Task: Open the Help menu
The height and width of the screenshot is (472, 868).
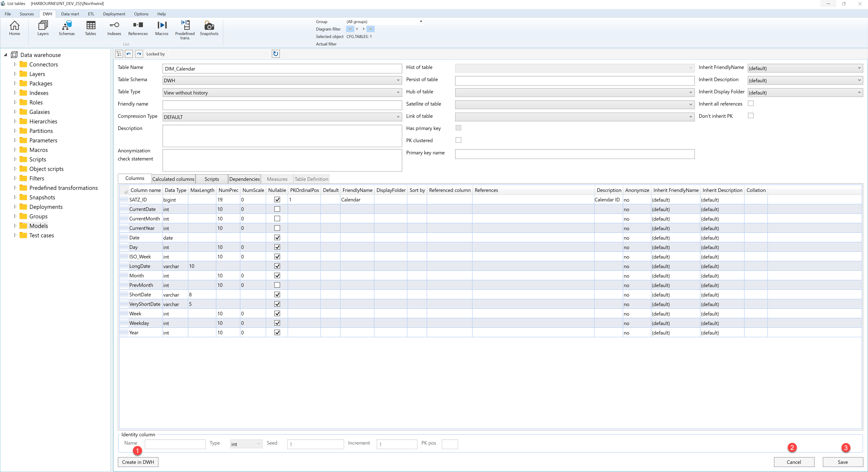Action: (x=161, y=14)
